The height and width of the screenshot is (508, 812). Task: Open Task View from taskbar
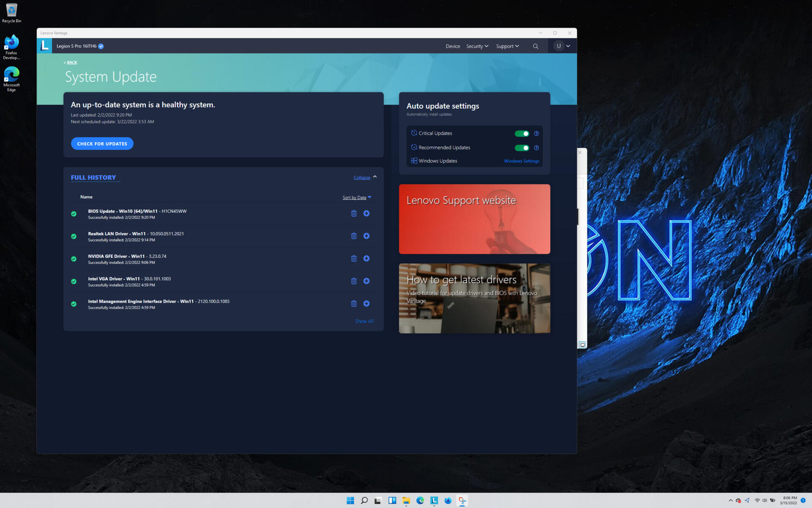(378, 500)
